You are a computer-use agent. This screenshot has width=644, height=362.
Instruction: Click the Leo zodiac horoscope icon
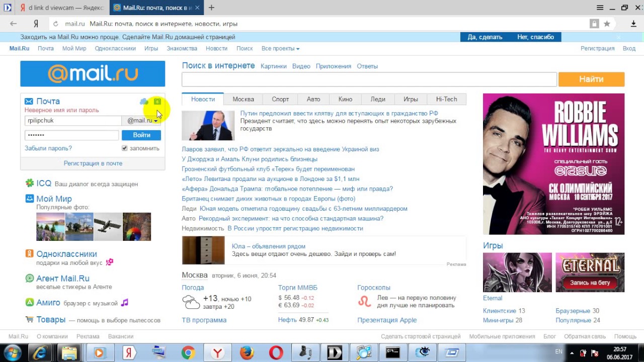pos(364,302)
